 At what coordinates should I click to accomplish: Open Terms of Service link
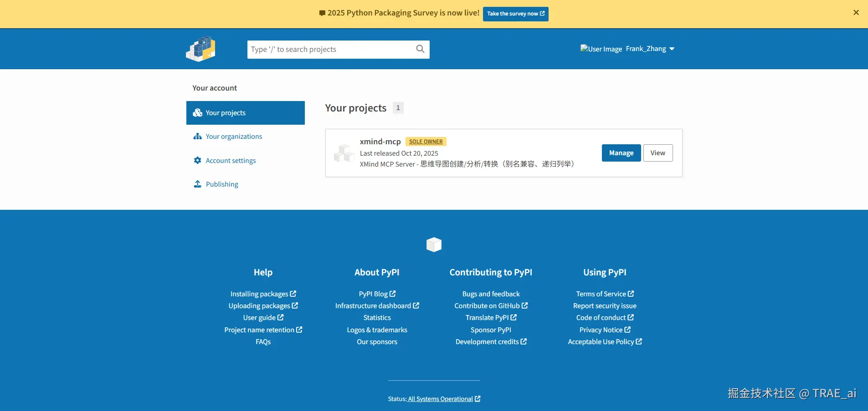(x=605, y=294)
